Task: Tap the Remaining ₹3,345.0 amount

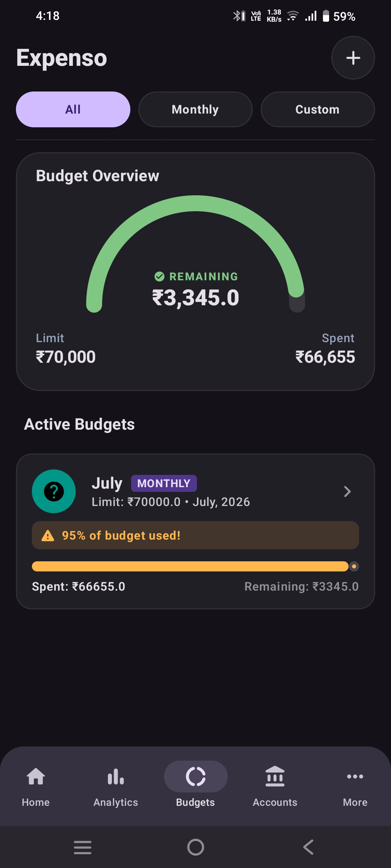Action: (195, 298)
